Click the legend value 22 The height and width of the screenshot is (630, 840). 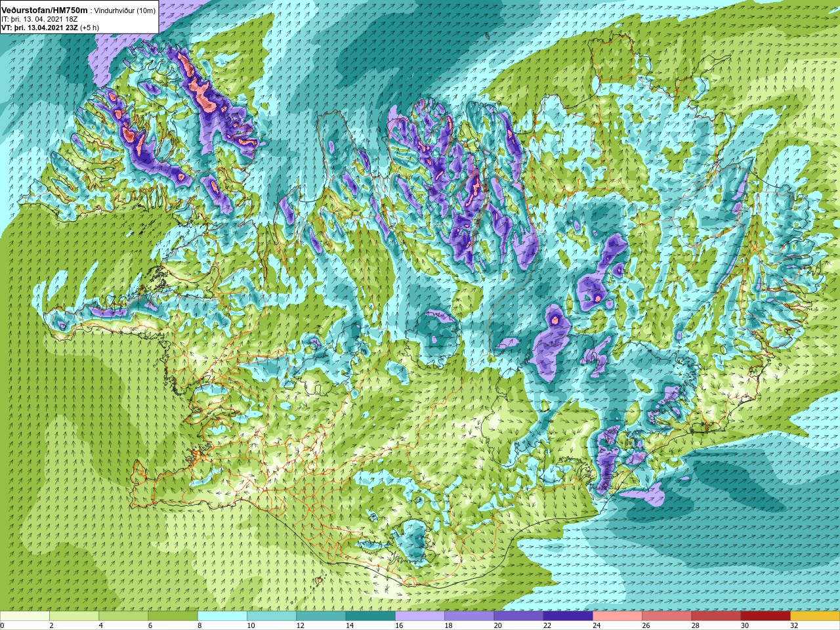[x=547, y=625]
